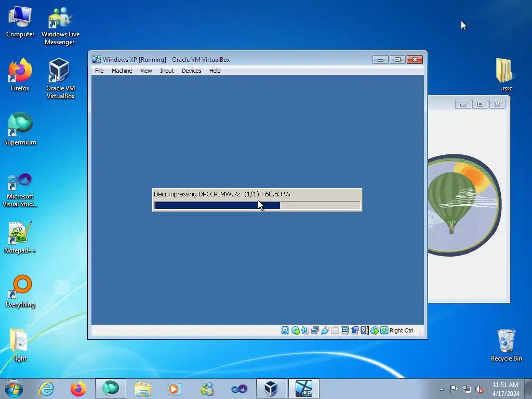The width and height of the screenshot is (532, 399).
Task: Open Windows Explorer from the taskbar
Action: coord(143,389)
